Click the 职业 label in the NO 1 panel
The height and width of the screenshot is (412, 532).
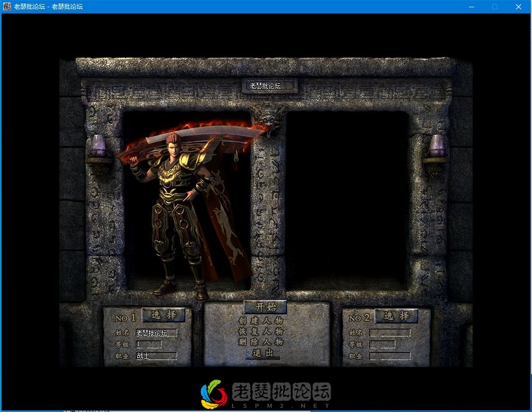[122, 356]
